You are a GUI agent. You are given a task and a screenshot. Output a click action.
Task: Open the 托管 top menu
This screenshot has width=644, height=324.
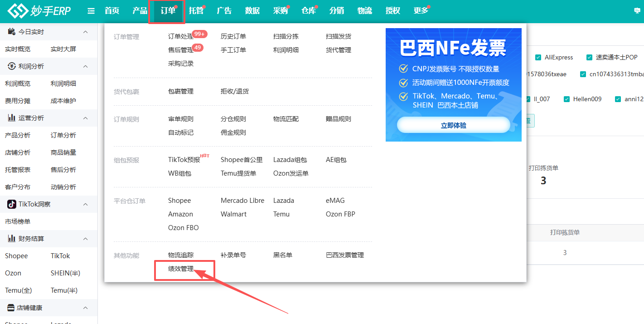tap(196, 11)
